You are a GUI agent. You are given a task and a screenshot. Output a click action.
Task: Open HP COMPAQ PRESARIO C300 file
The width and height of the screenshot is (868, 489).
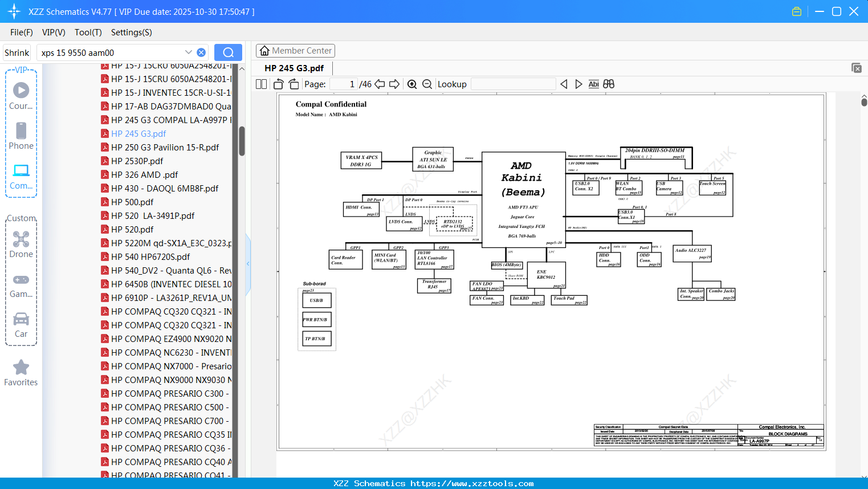pos(165,393)
